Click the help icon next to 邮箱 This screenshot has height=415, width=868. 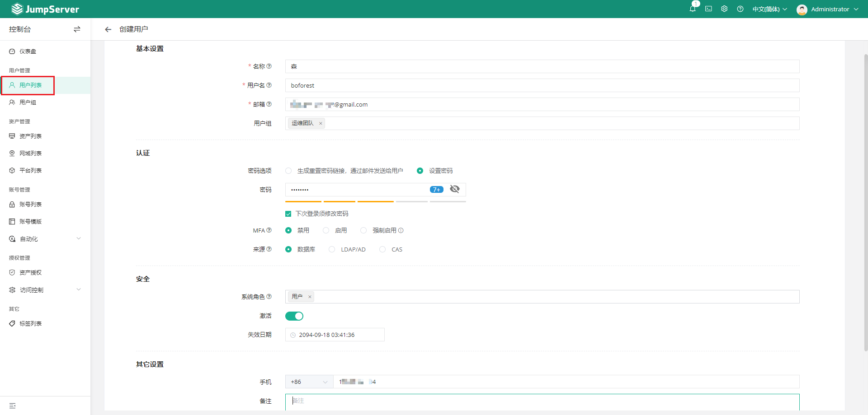pyautogui.click(x=269, y=104)
